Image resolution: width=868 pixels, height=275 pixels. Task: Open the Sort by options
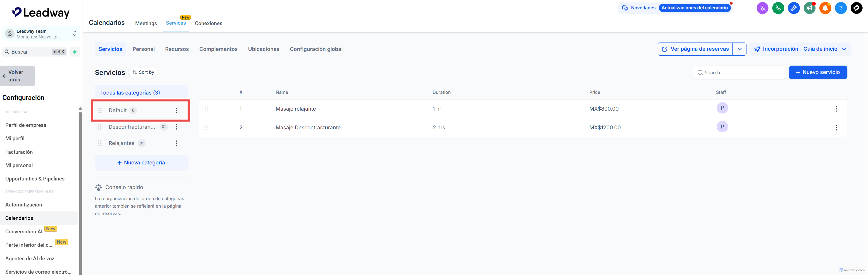[x=143, y=72]
